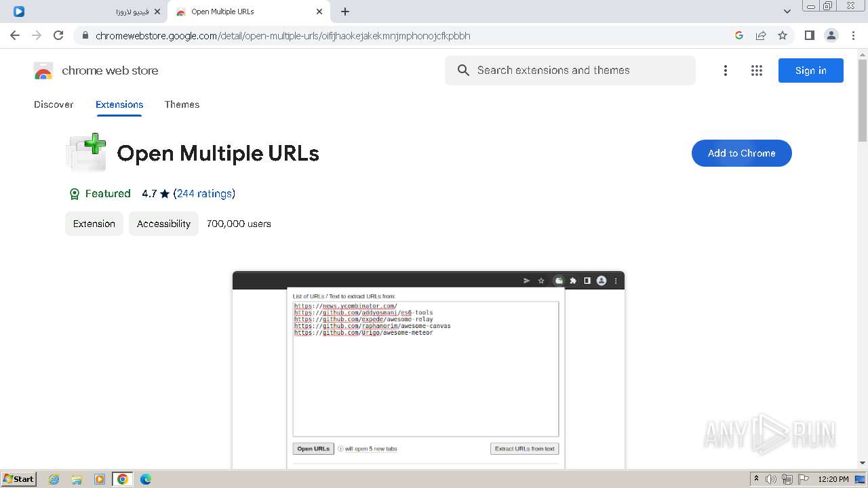
Task: Open the web store more options menu
Action: pyautogui.click(x=726, y=70)
